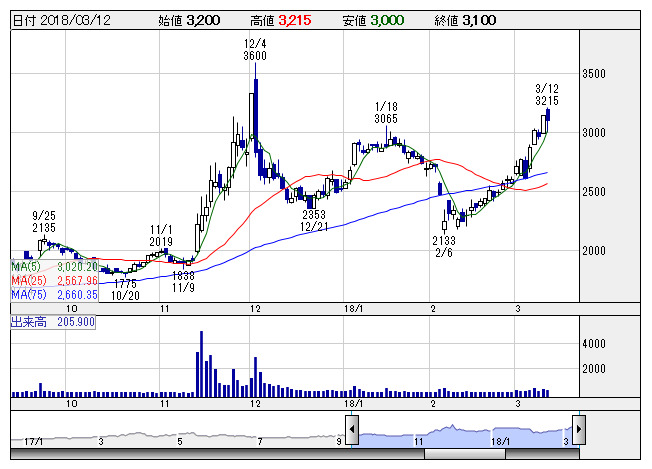Click the unselected gray area of the overview chart
The image size is (652, 469).
click(180, 435)
